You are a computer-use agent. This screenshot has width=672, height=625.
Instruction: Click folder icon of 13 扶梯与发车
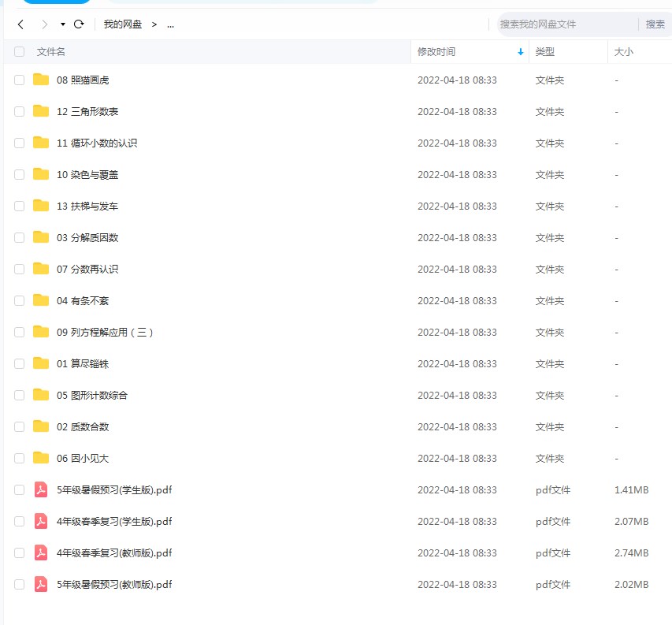[41, 206]
